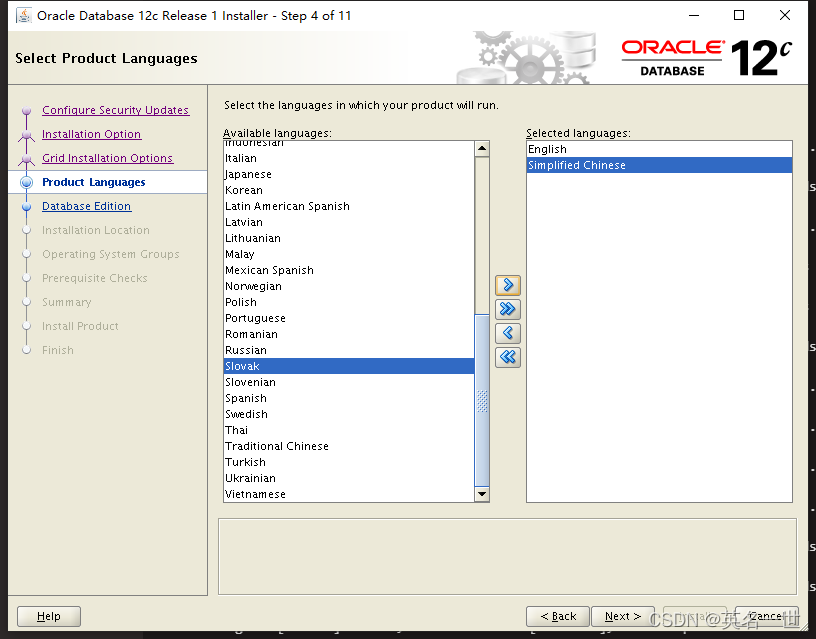Select the Product Languages step

94,182
